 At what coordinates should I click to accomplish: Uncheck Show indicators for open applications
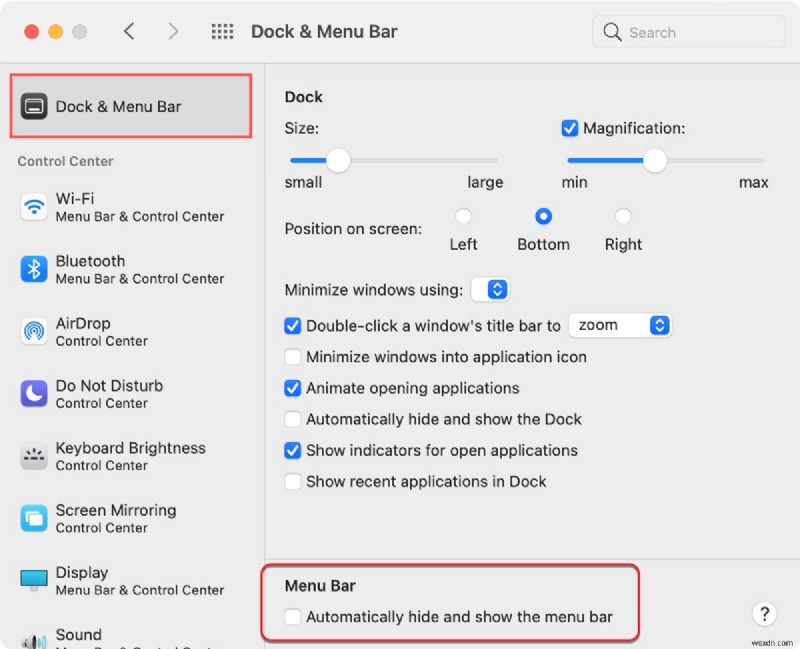point(292,450)
